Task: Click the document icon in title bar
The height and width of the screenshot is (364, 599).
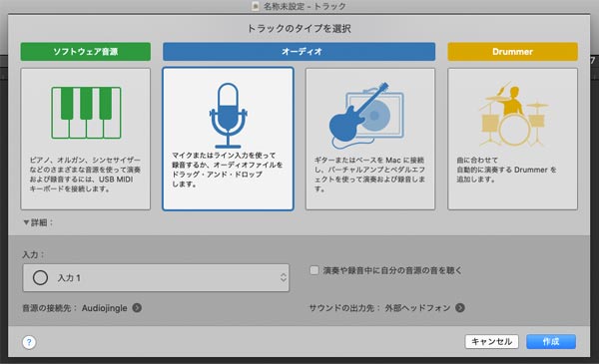Action: pos(256,6)
